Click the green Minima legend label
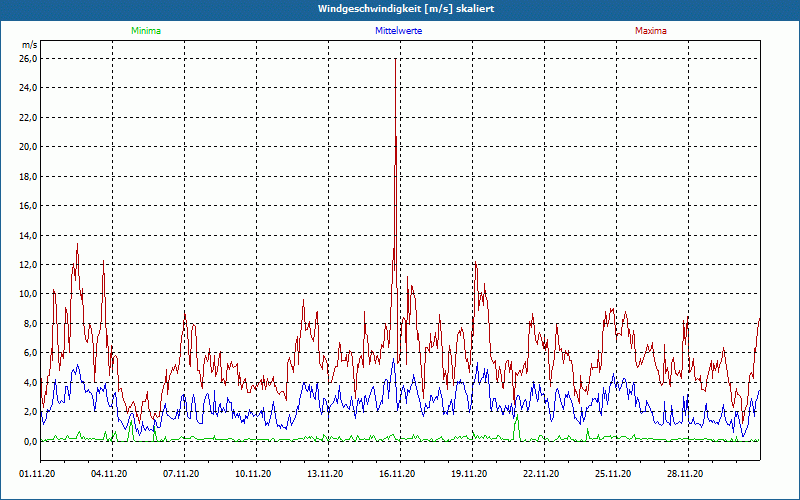The height and width of the screenshot is (500, 800). coord(146,31)
